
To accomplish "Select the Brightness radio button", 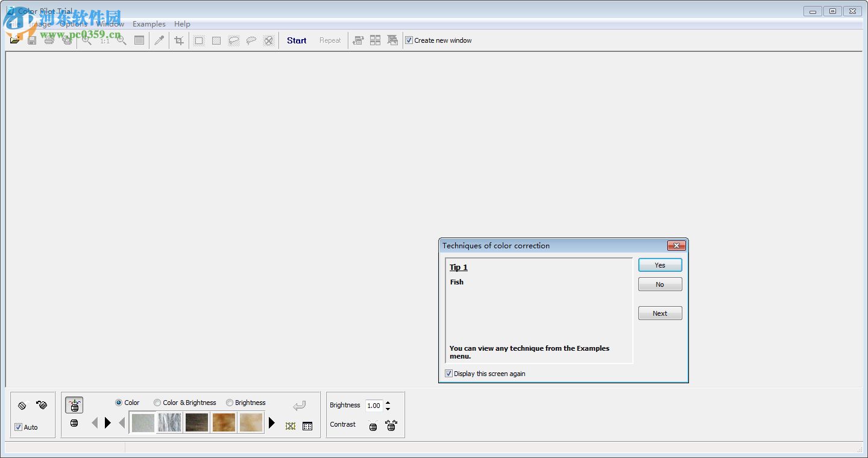I will pyautogui.click(x=230, y=403).
